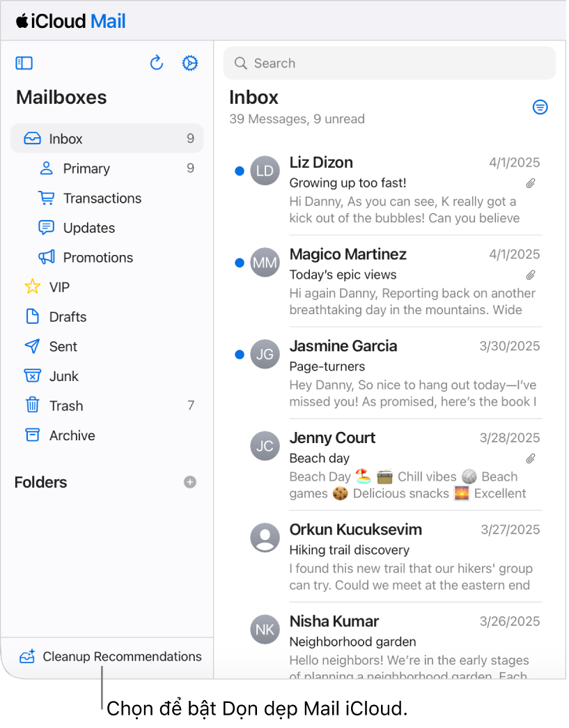Click the JG avatar for Jasmine Garcia
Image resolution: width=569 pixels, height=728 pixels.
point(265,355)
